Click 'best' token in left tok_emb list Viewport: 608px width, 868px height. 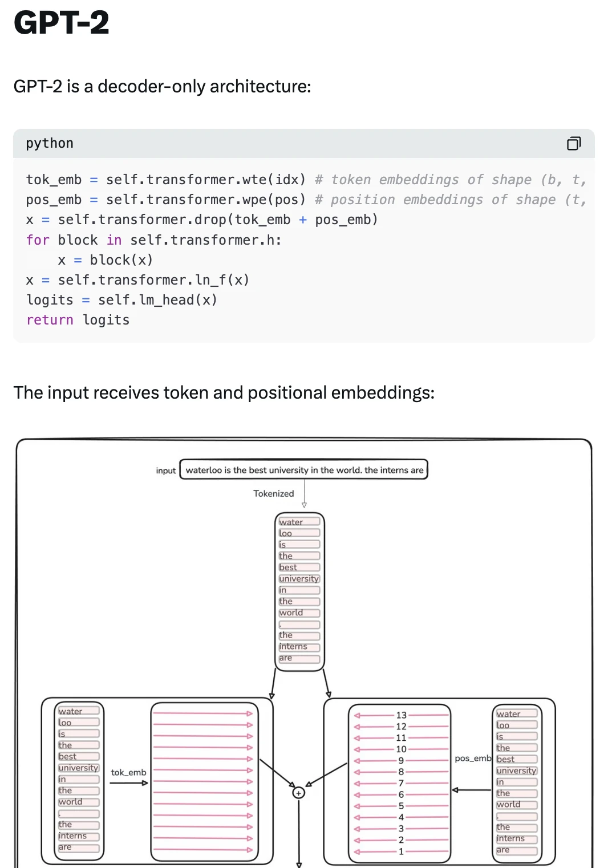[x=79, y=757]
